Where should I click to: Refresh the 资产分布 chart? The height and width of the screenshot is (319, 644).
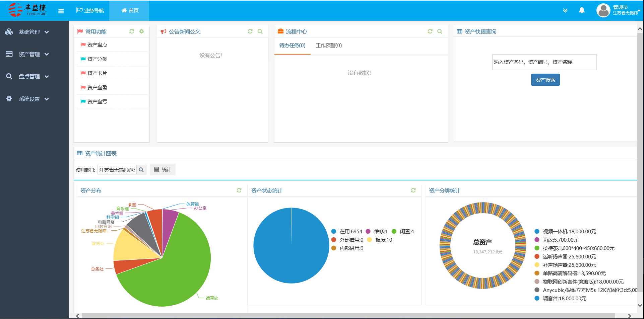click(239, 190)
